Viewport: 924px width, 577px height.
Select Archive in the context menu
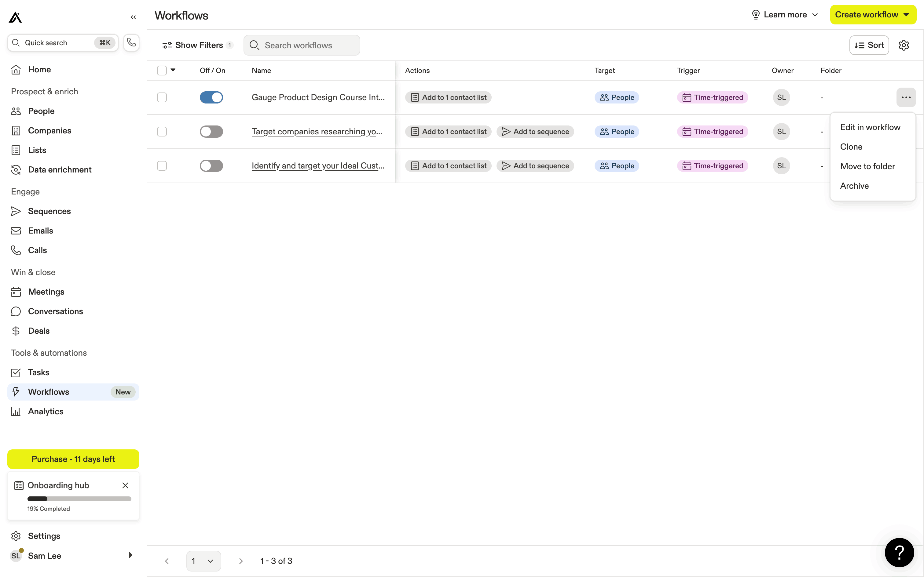tap(854, 186)
